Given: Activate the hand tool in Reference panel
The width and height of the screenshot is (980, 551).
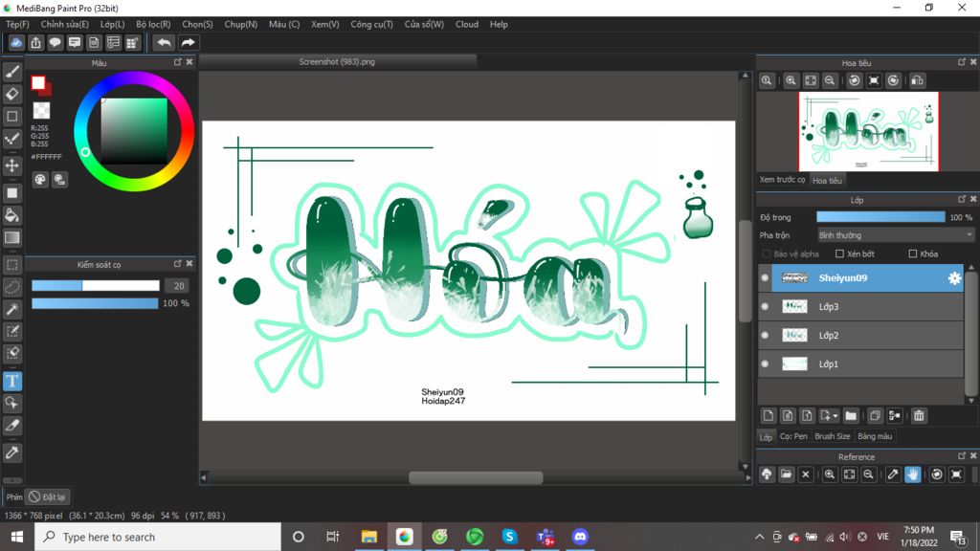Looking at the screenshot, I should click(912, 474).
